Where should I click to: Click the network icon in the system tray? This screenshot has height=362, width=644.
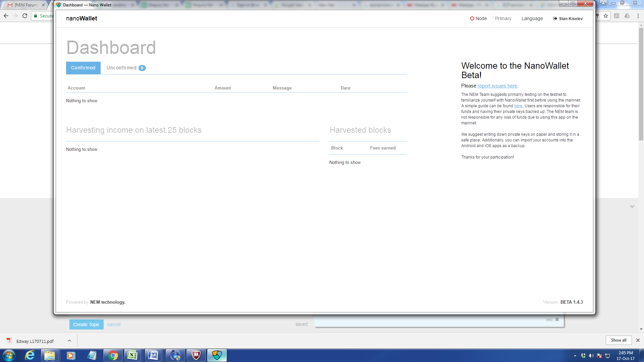607,356
